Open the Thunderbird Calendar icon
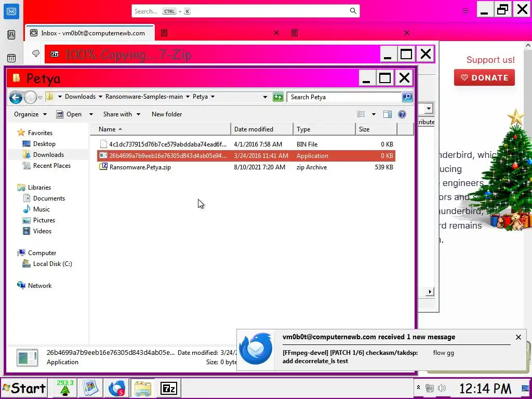 (x=11, y=58)
